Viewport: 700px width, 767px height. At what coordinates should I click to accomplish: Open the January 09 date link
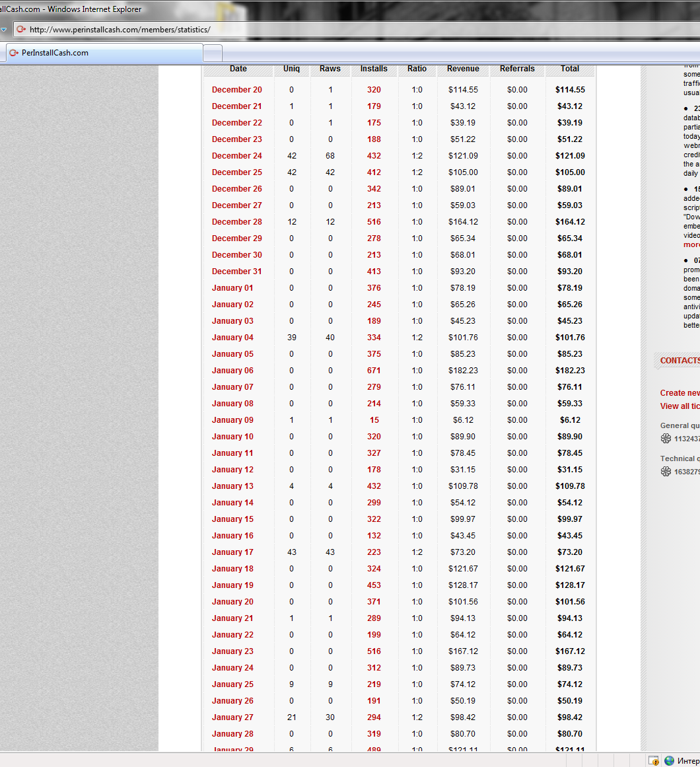(x=232, y=420)
